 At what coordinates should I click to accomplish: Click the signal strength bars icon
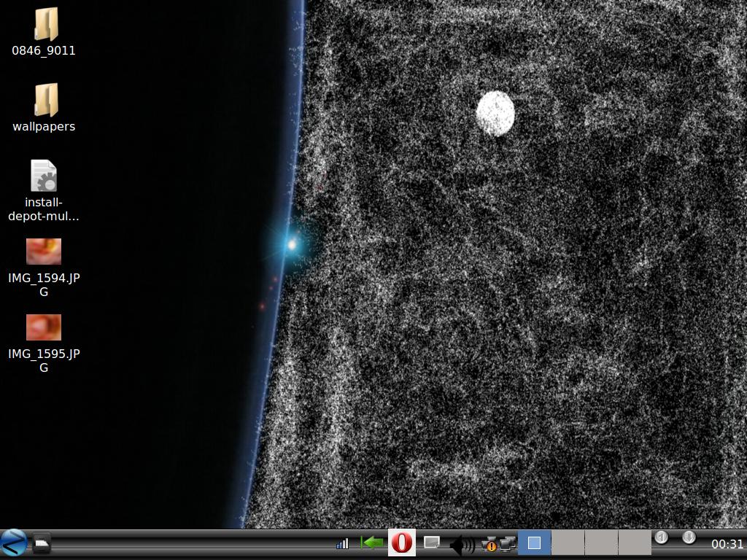click(x=342, y=544)
